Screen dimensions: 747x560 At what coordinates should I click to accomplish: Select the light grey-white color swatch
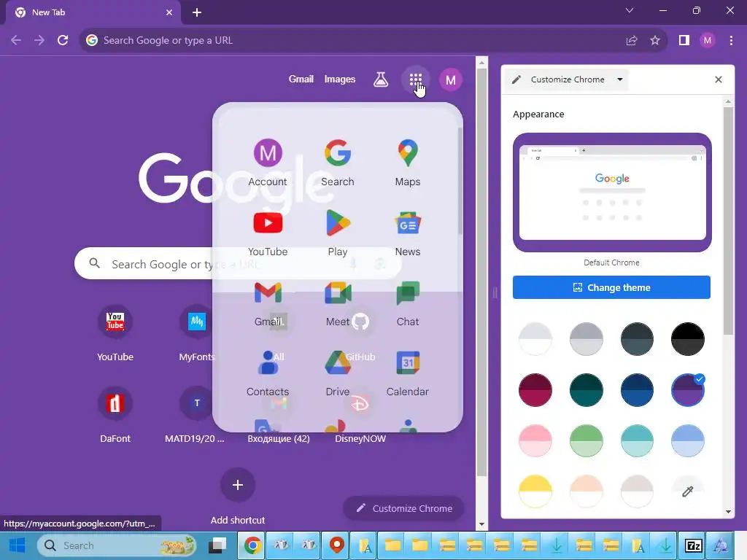coord(535,339)
